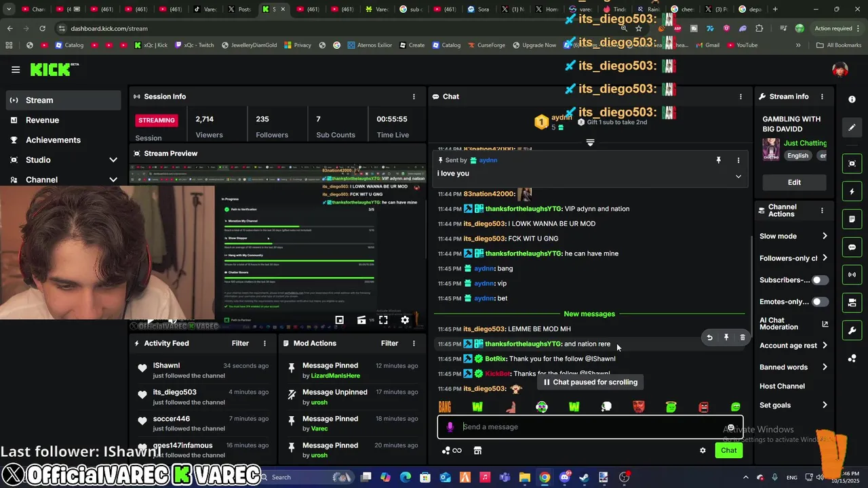Go to Achievements in left navigation

coord(64,140)
